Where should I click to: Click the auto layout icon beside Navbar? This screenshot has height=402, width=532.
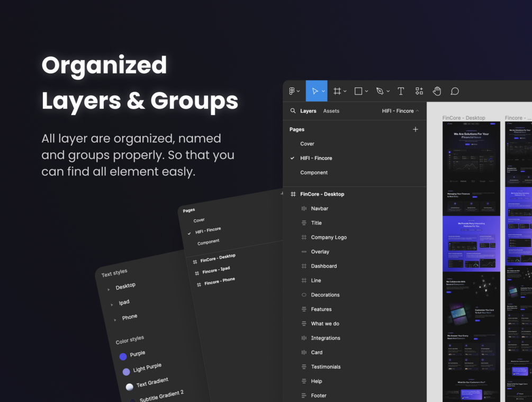(304, 209)
